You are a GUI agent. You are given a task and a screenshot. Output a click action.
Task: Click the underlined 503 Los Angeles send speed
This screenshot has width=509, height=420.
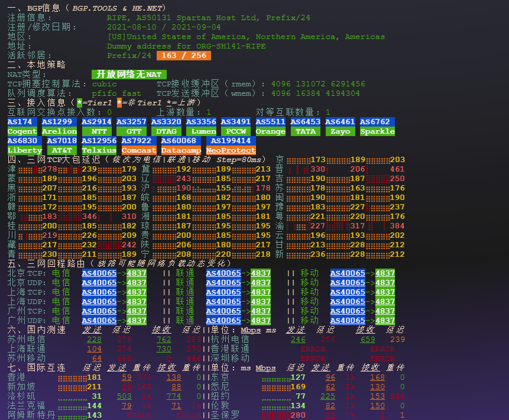tap(124, 396)
